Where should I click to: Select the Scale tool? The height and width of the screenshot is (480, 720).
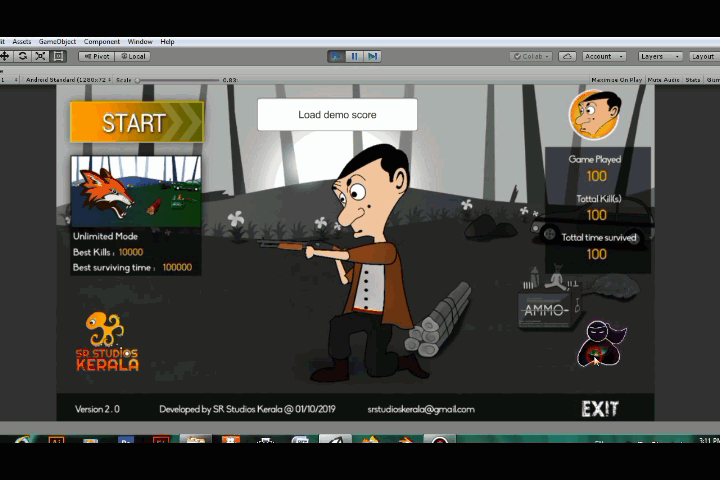click(40, 56)
